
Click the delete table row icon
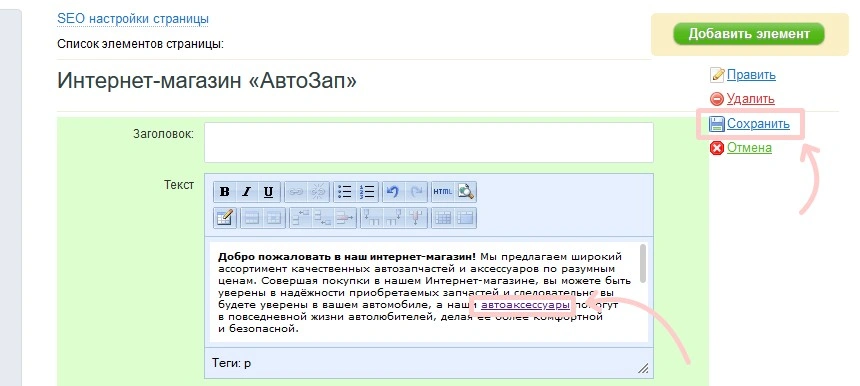pos(346,218)
